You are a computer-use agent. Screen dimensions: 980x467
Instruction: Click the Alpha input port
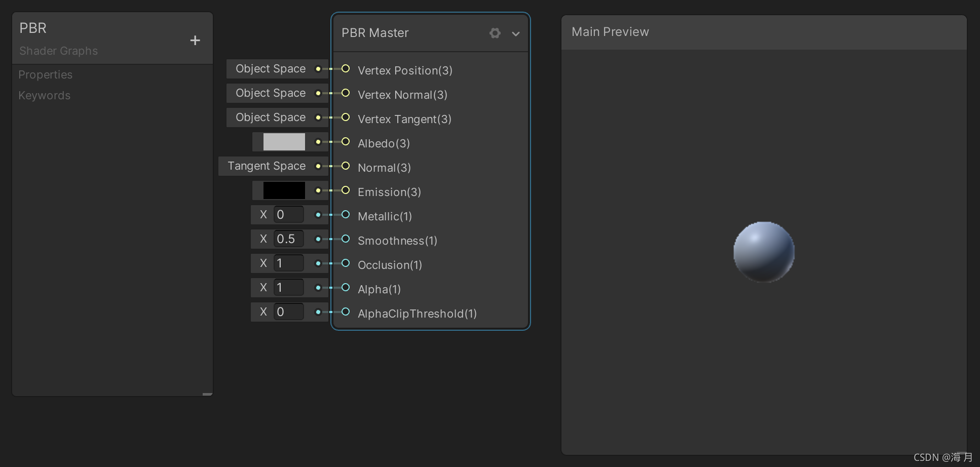point(346,287)
